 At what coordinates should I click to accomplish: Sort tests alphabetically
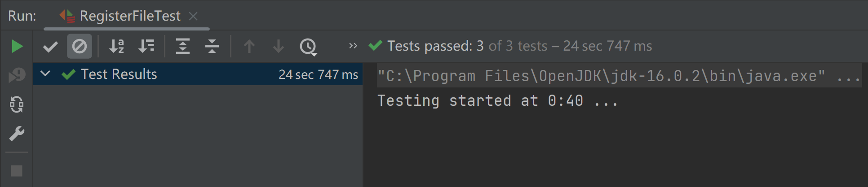click(x=117, y=46)
